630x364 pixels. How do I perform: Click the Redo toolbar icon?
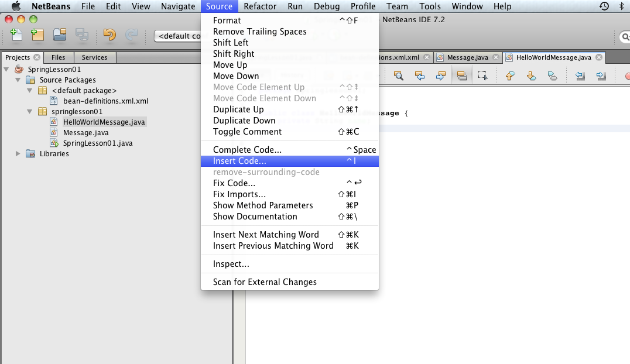point(131,35)
